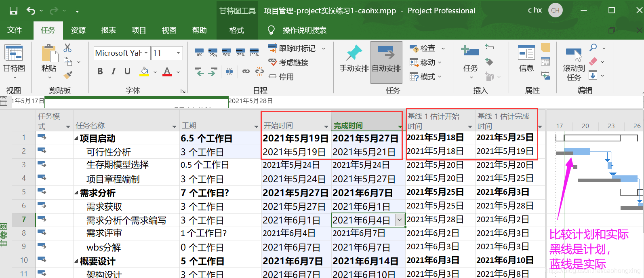The image size is (644, 278).
Task: Switch to Auto Schedule (自动安排)
Action: 386,62
